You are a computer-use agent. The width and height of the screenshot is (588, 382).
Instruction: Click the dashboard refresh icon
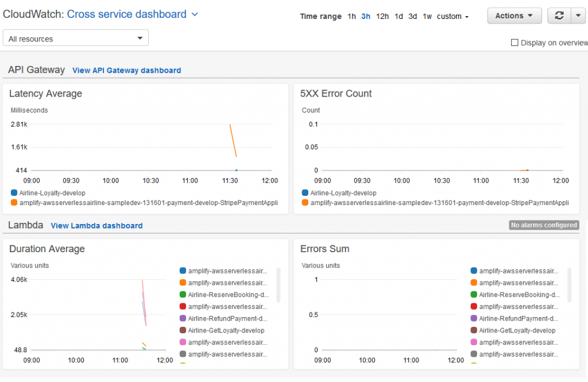coord(559,16)
